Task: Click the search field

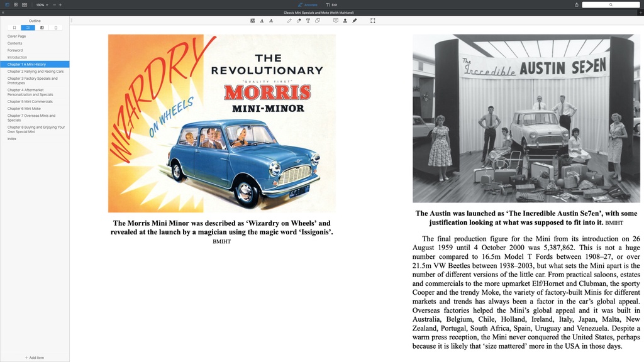Action: pyautogui.click(x=610, y=4)
